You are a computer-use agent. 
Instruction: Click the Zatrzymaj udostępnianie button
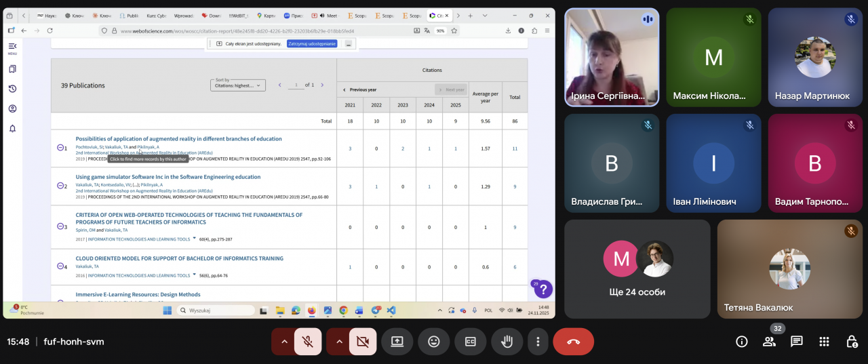click(311, 43)
